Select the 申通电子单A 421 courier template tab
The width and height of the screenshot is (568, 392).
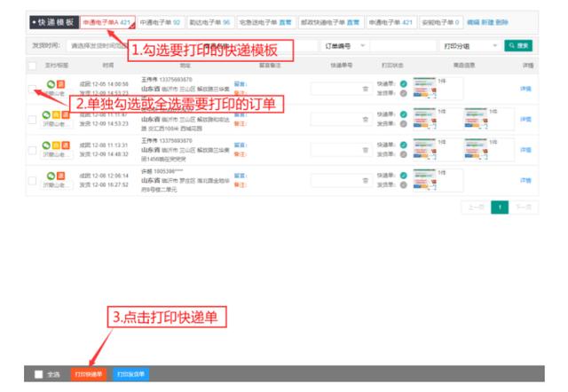tap(107, 22)
